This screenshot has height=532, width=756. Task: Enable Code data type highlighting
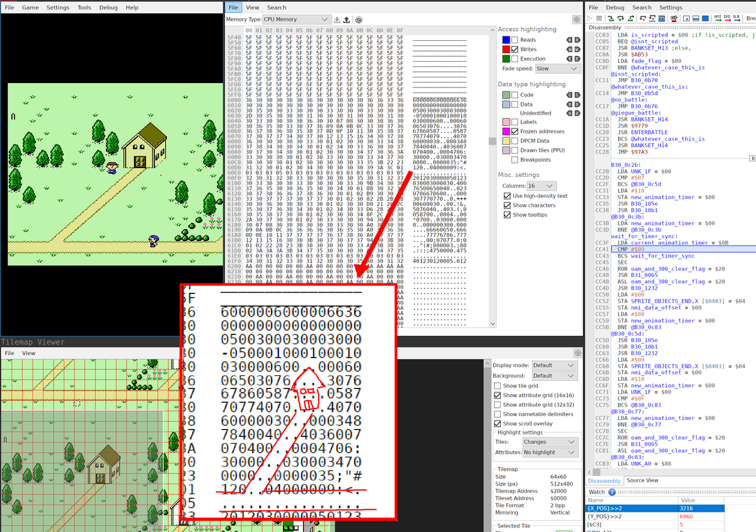(x=515, y=94)
